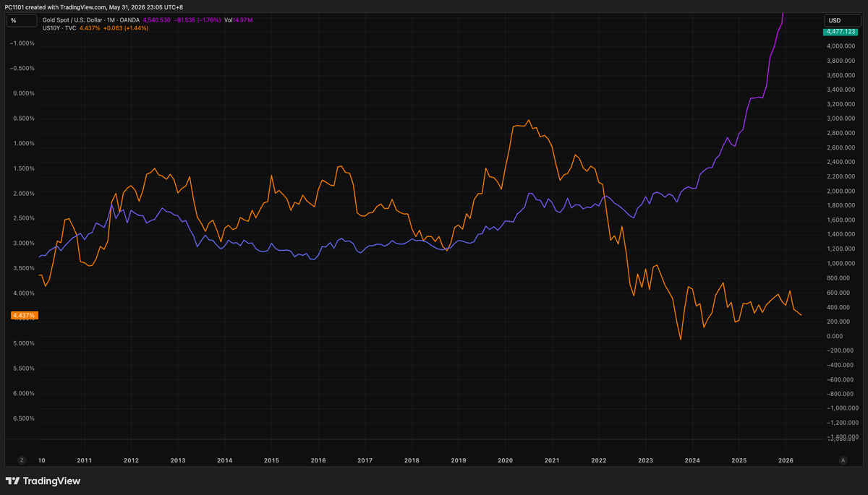Screen dimensions: 868x495
Task: Click the TradingView logo
Action: click(43, 481)
